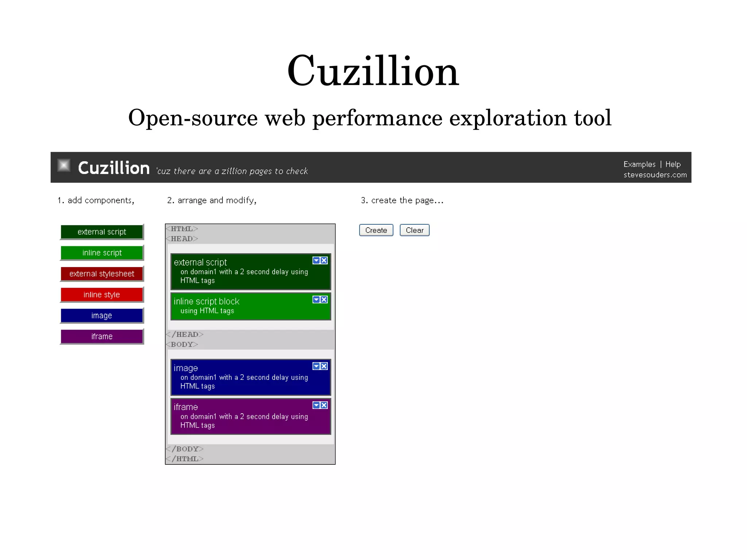Open the Examples link
The image size is (747, 560).
point(639,164)
